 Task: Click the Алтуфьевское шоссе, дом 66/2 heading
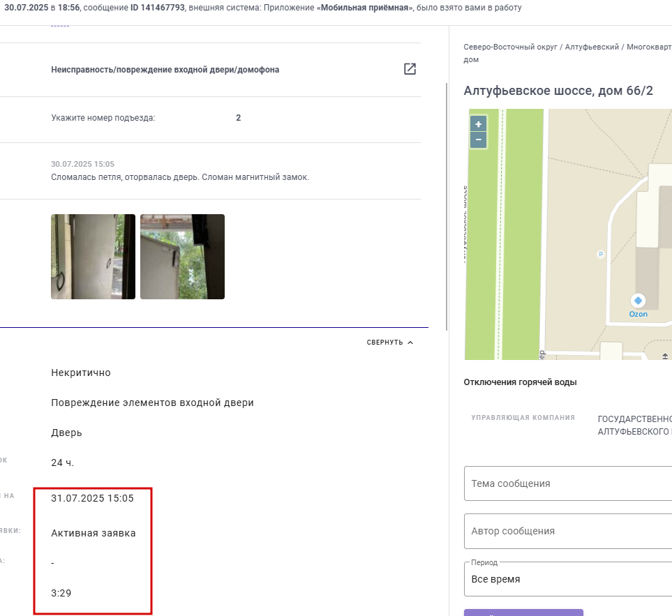pos(558,91)
